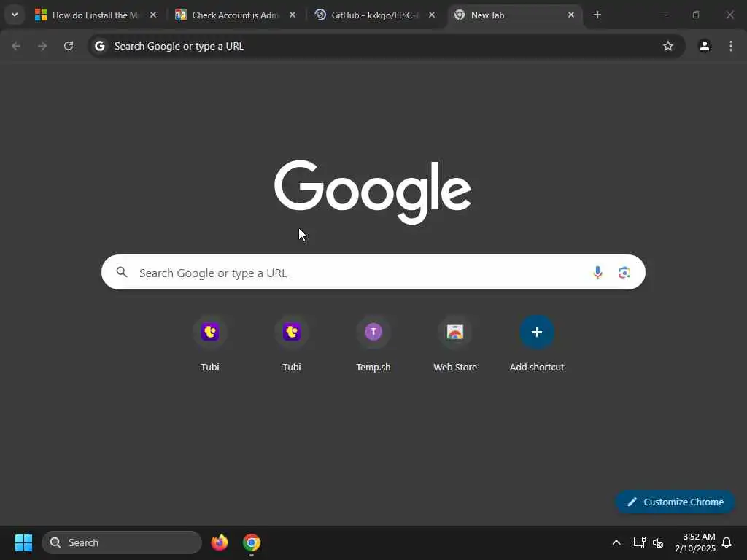The image size is (747, 560).
Task: Open the second Tubi shortcut
Action: coord(292,344)
